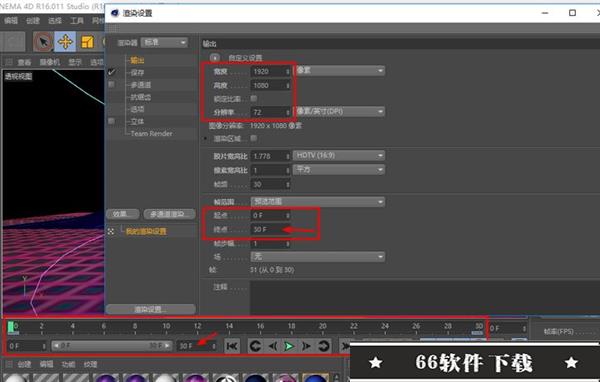
Task: Go to previous keyframe button
Action: click(x=255, y=346)
